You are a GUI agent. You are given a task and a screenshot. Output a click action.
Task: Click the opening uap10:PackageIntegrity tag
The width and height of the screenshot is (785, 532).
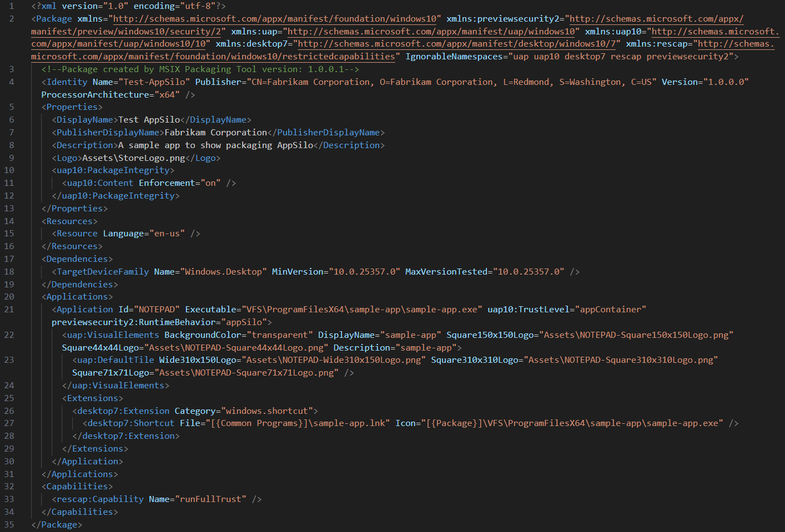(x=113, y=170)
